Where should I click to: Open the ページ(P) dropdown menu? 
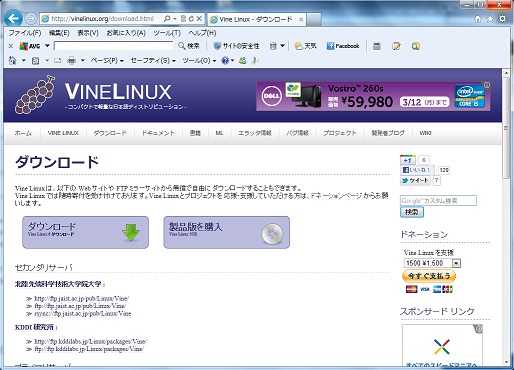pos(107,61)
